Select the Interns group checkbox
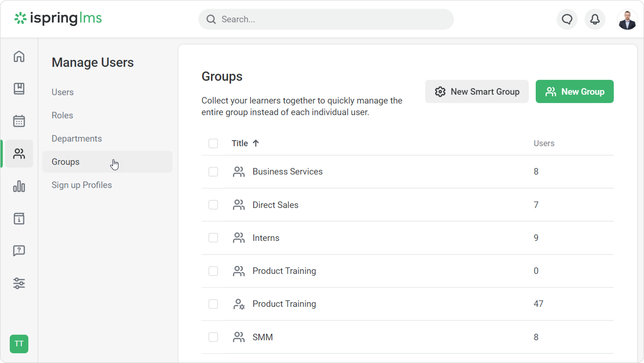Image resolution: width=644 pixels, height=363 pixels. [x=213, y=238]
